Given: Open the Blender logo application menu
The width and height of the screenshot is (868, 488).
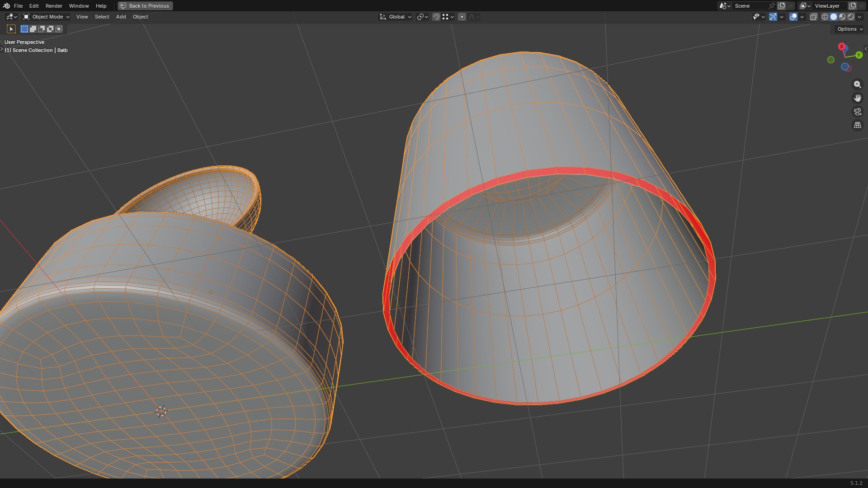Looking at the screenshot, I should click(6, 6).
